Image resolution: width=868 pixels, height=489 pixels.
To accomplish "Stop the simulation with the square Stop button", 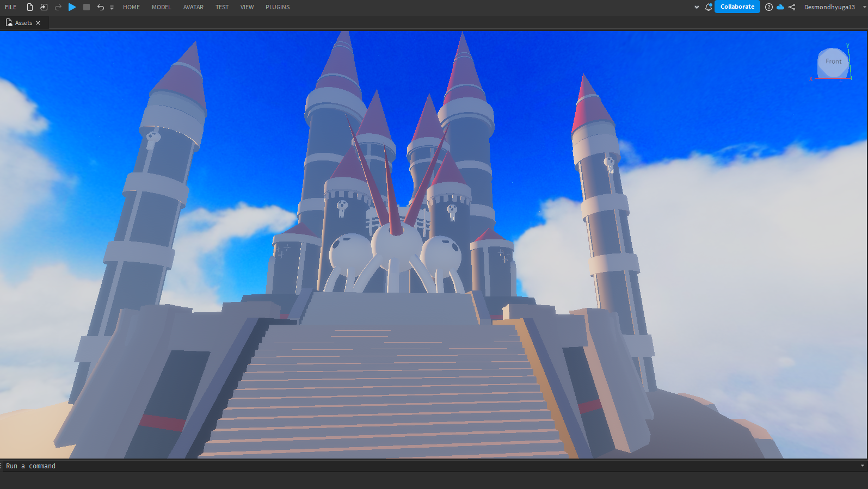I will tap(87, 7).
